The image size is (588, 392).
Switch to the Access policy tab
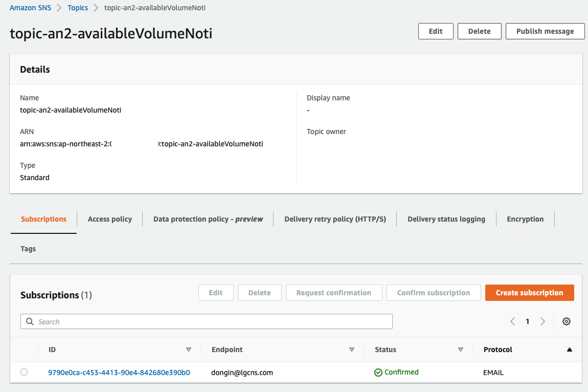pyautogui.click(x=109, y=219)
